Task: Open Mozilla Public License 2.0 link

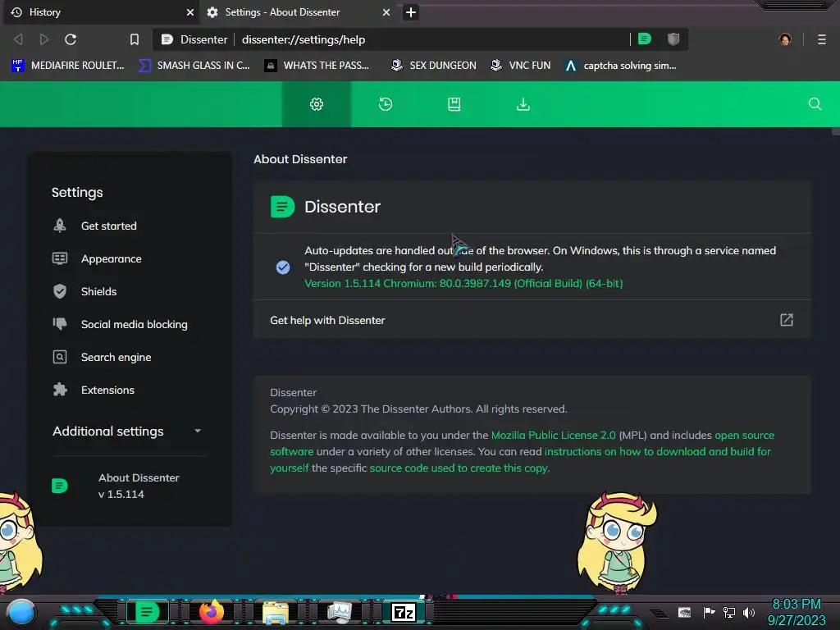Action: tap(554, 435)
